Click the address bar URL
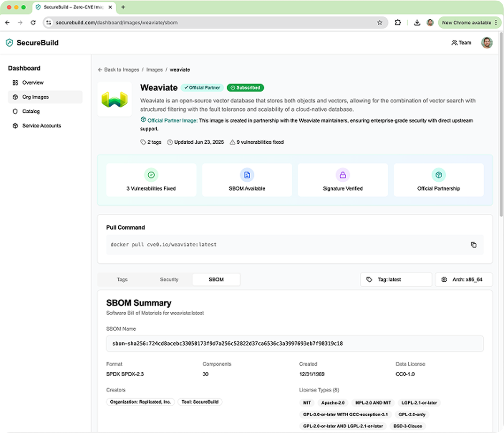The height and width of the screenshot is (433, 504). pyautogui.click(x=117, y=23)
